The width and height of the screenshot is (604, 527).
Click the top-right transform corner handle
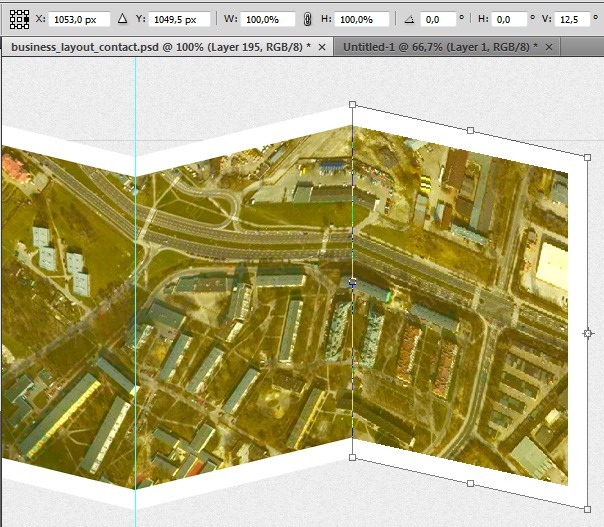pyautogui.click(x=587, y=157)
